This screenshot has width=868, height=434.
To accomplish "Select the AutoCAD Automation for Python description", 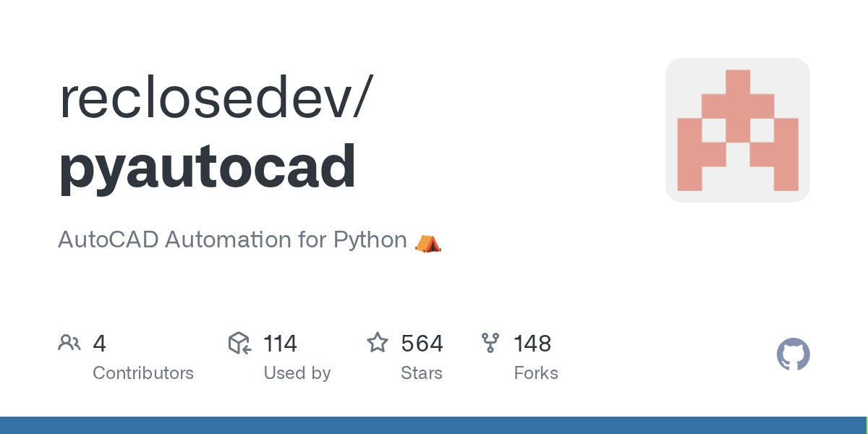I will 232,239.
